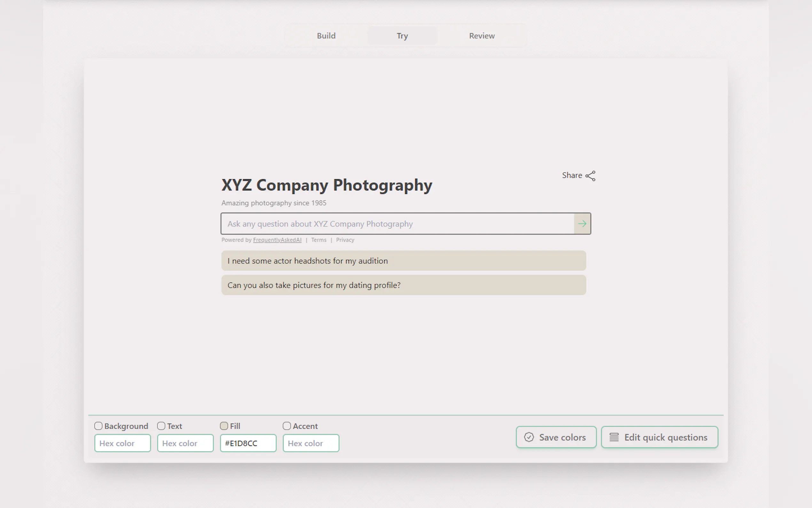Image resolution: width=812 pixels, height=508 pixels.
Task: Select the Text color radio button
Action: coord(161,426)
